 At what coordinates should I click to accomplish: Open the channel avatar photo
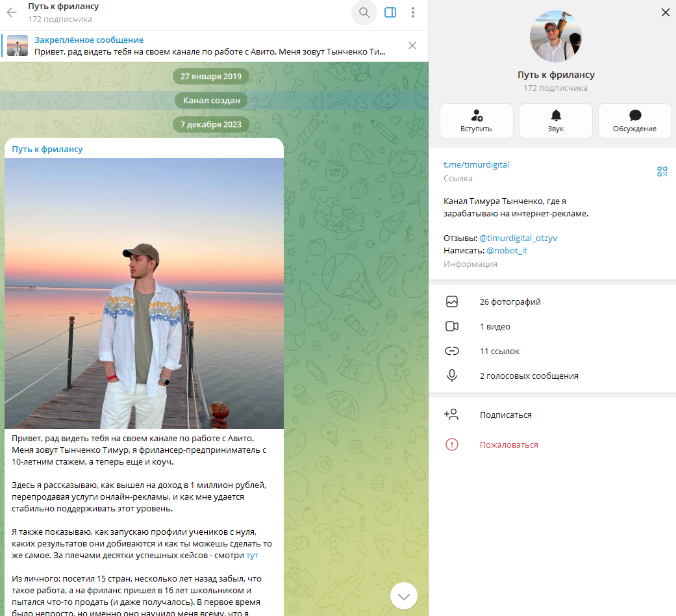(x=556, y=36)
